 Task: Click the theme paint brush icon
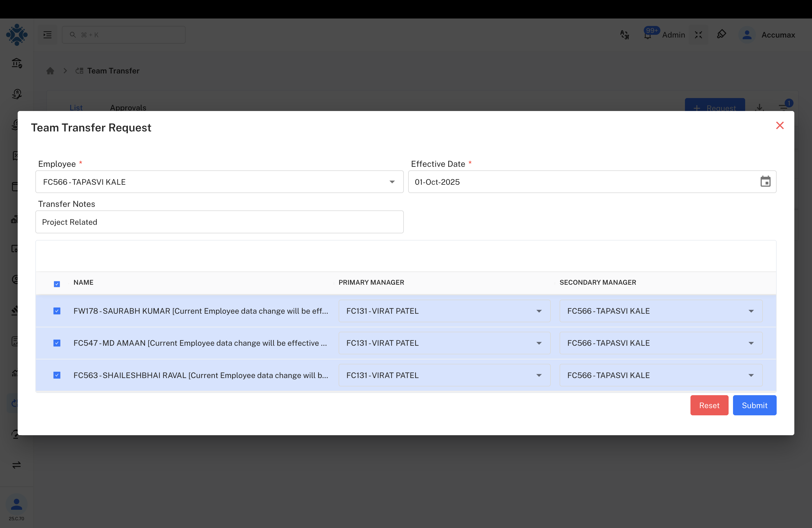click(721, 35)
